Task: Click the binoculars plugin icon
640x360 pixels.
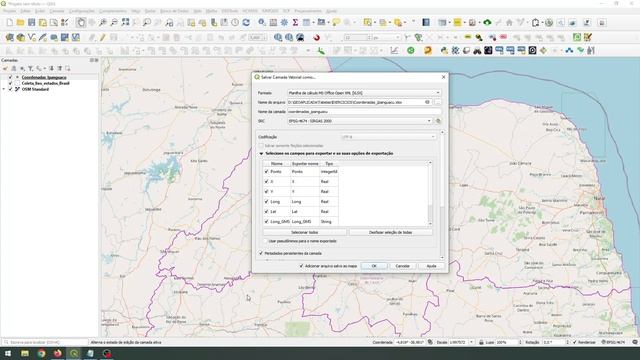Action: point(477,51)
